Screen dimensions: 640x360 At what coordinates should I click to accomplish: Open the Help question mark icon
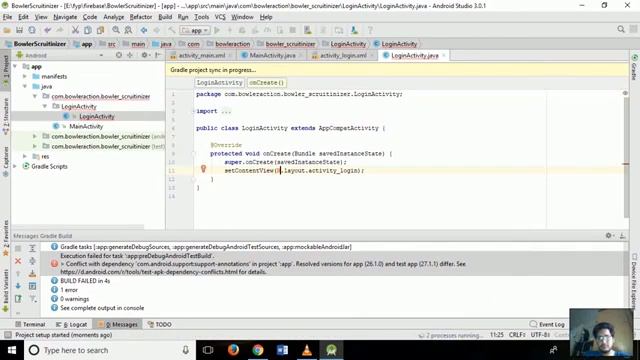tap(370, 30)
